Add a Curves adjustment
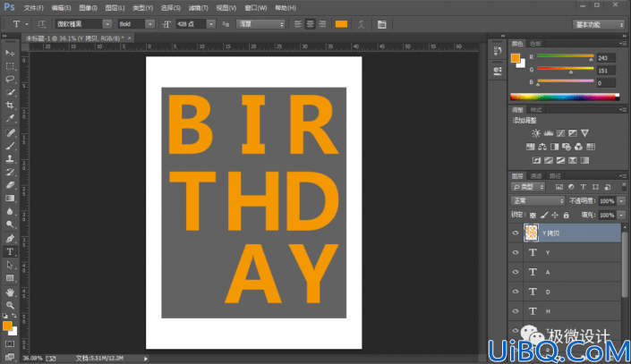The image size is (631, 364). pos(560,133)
